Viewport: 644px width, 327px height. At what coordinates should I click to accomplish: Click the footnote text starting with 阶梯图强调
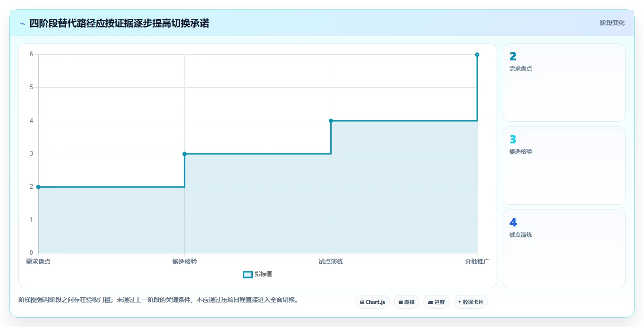point(158,300)
